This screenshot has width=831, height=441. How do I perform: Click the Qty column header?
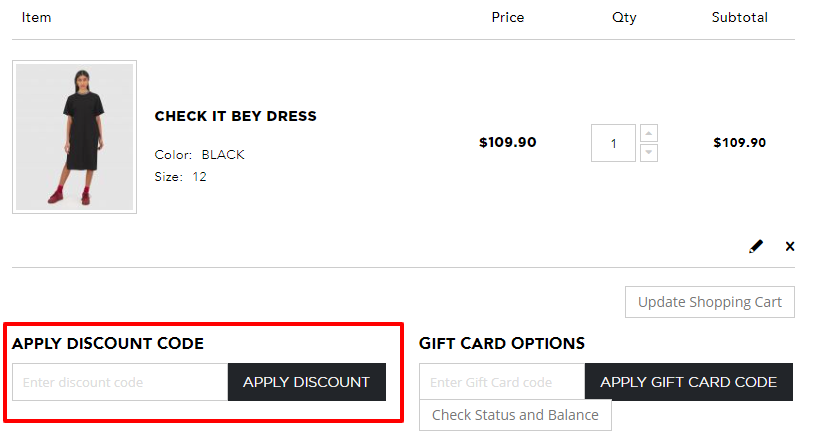[624, 17]
